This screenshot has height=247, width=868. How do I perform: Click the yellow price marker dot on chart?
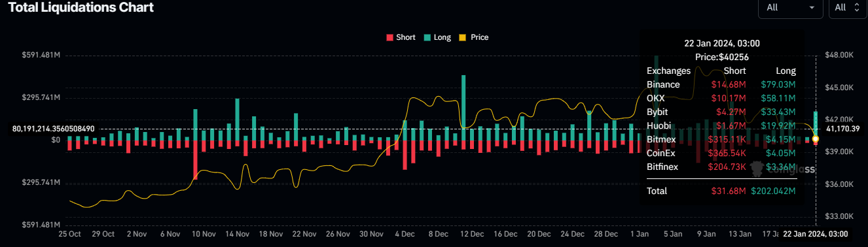pos(815,139)
